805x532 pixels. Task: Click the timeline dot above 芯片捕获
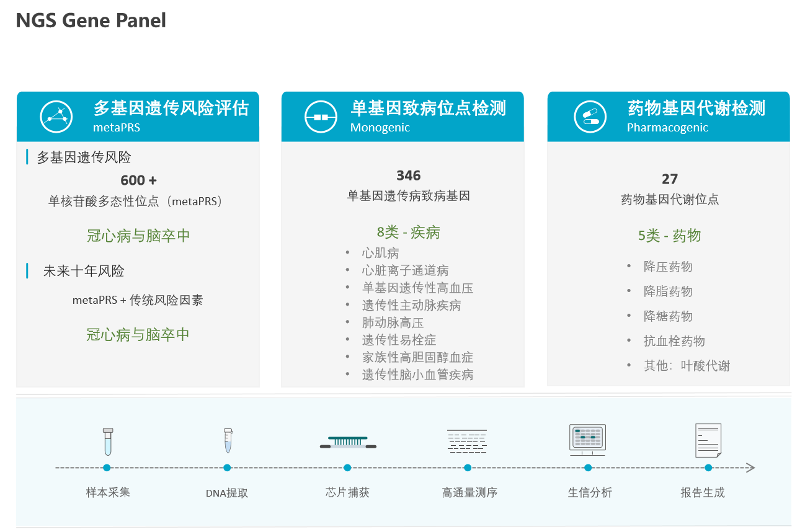point(347,468)
